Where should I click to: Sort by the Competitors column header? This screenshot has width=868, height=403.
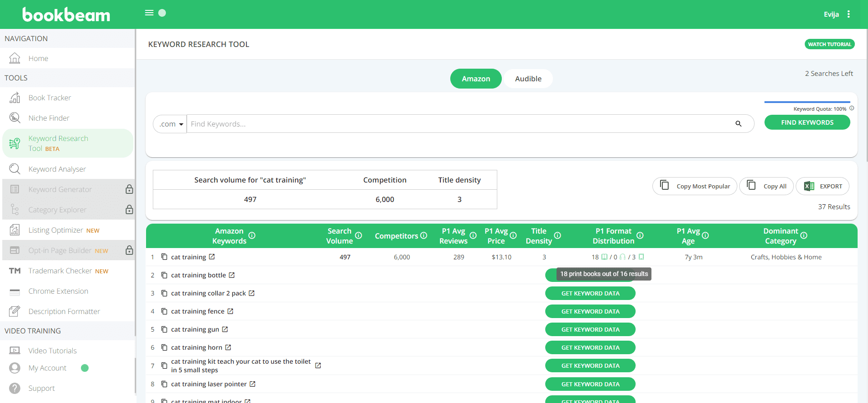pyautogui.click(x=396, y=236)
